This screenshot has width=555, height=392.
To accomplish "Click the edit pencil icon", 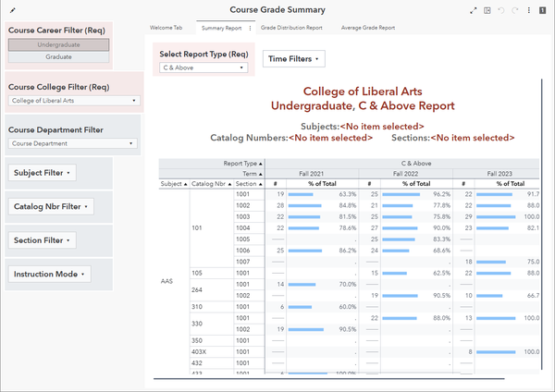I will [12, 10].
